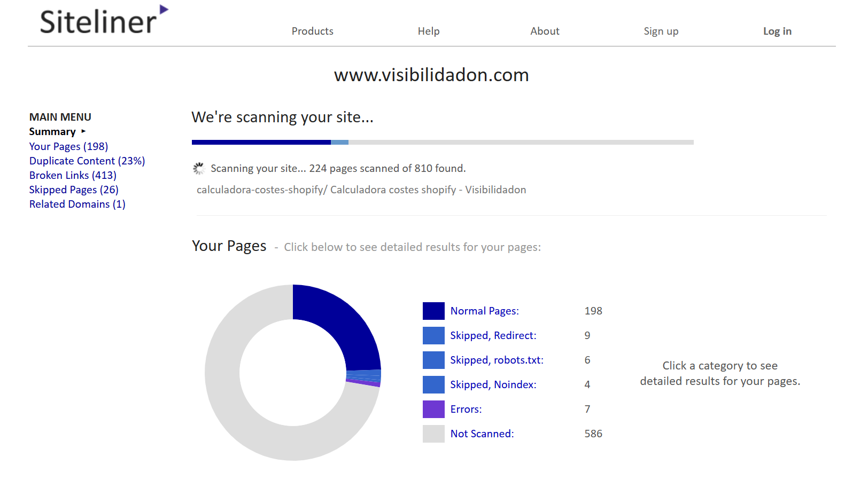Click the Your Pages heading
This screenshot has height=480, width=868.
[229, 246]
